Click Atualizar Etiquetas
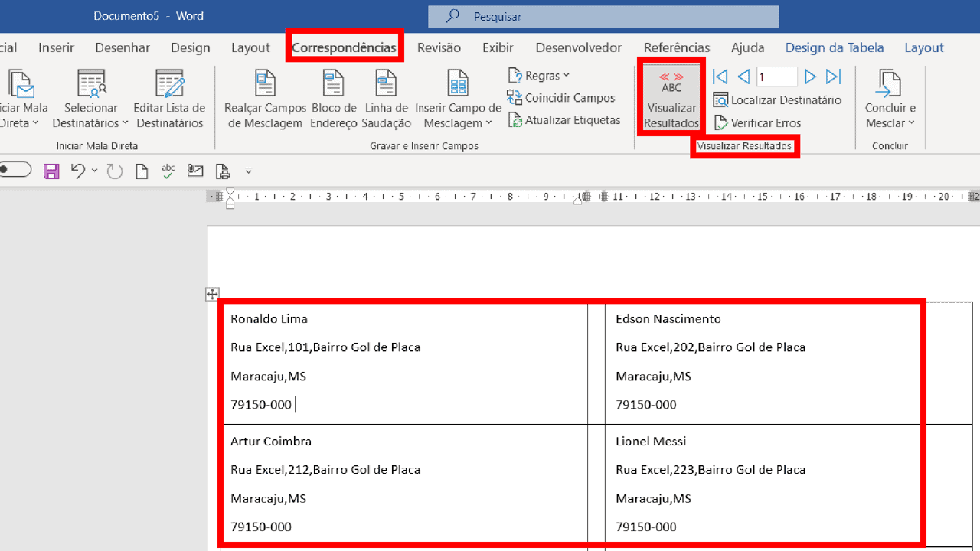Viewport: 980px width, 551px height. coord(564,120)
